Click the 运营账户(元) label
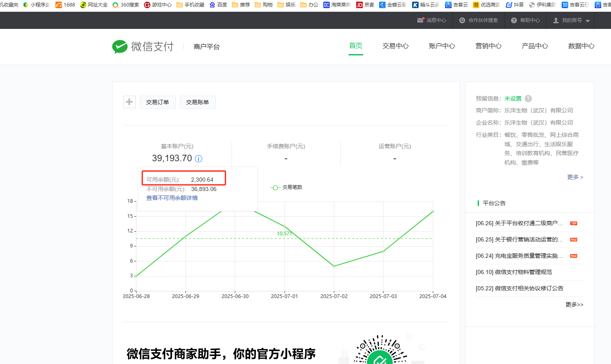This screenshot has width=611, height=364. pos(395,146)
